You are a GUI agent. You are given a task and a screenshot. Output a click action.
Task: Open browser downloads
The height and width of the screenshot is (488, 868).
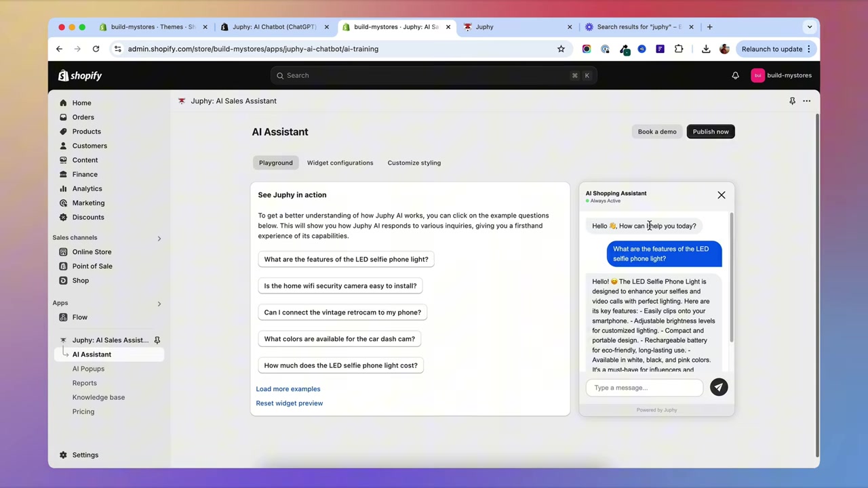click(706, 49)
